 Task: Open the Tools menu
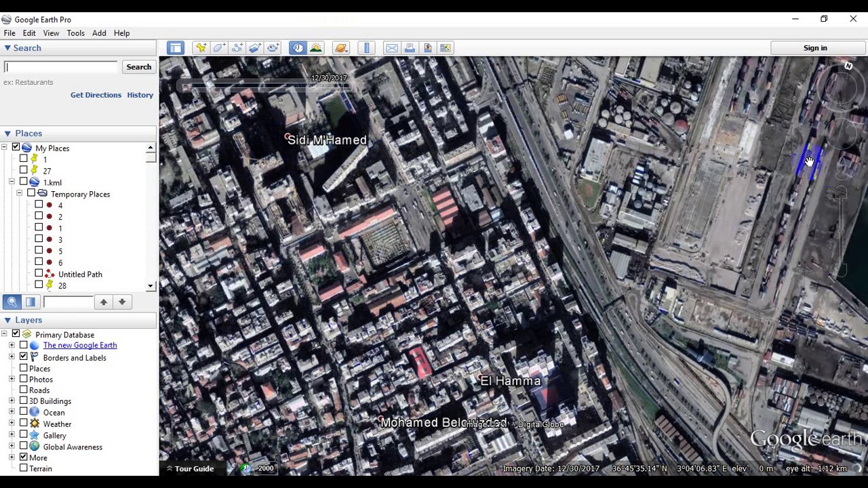(x=75, y=33)
